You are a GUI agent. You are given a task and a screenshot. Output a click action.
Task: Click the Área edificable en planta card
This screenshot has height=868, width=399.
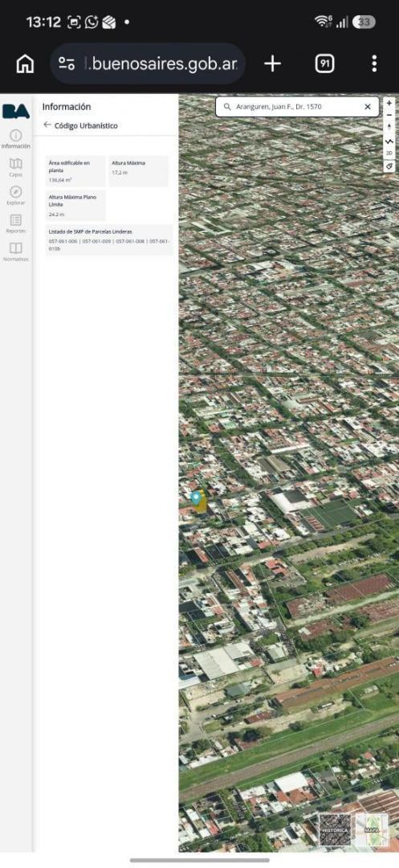[x=75, y=171]
